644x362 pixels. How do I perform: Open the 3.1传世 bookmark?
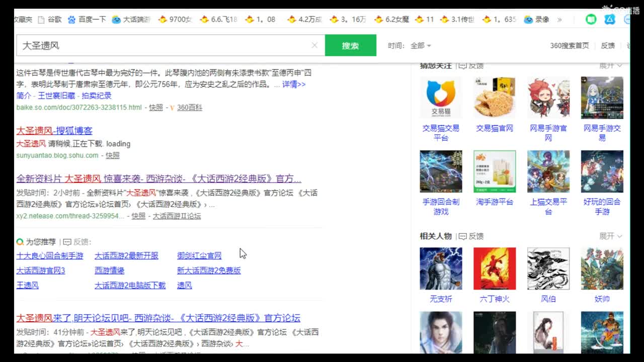click(x=457, y=20)
